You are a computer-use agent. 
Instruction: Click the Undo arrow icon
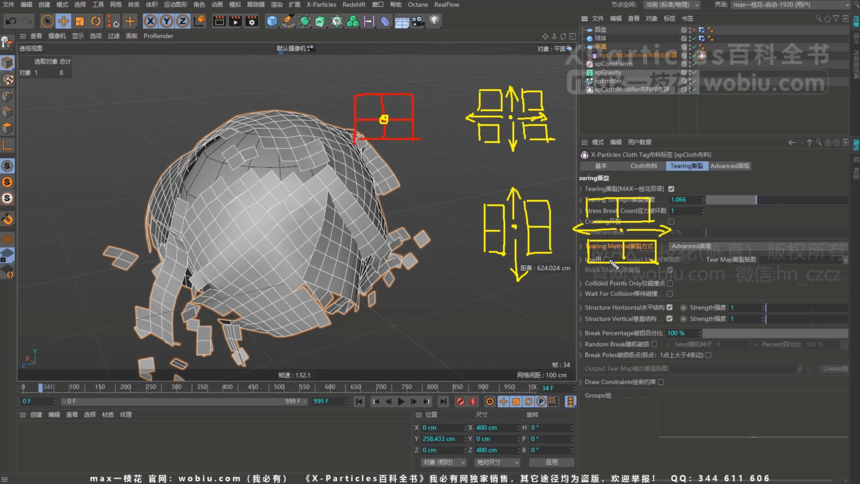click(x=10, y=21)
